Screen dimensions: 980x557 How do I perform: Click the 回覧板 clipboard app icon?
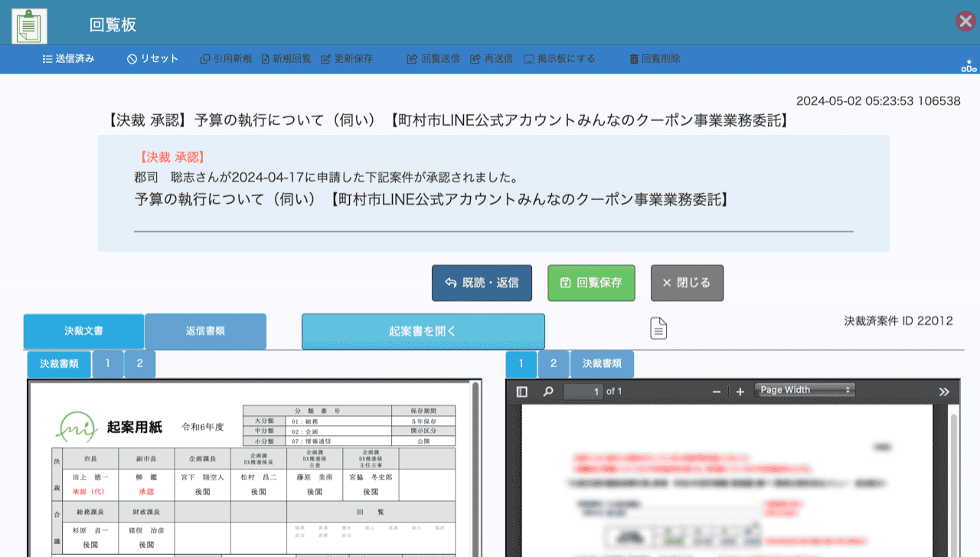click(29, 25)
